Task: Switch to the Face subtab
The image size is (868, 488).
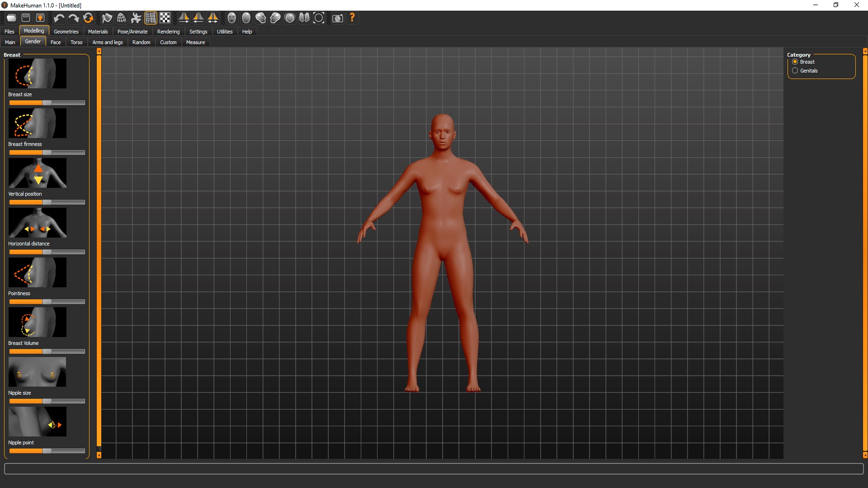Action: (56, 42)
